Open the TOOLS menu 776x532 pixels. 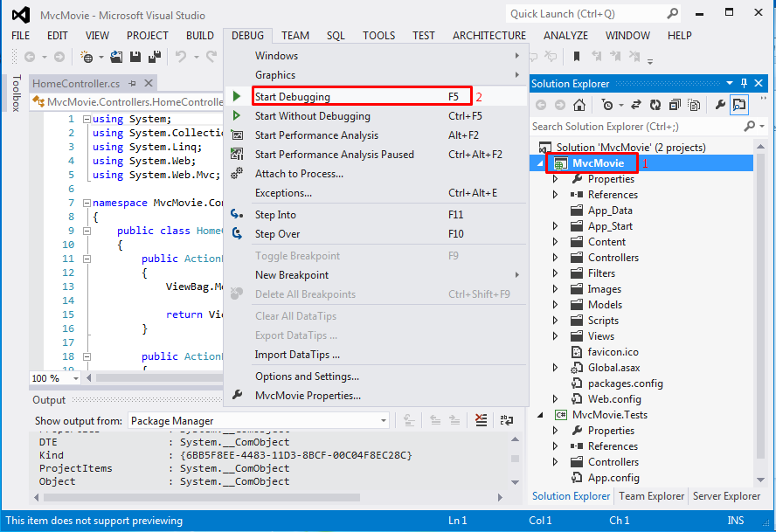[x=378, y=36]
